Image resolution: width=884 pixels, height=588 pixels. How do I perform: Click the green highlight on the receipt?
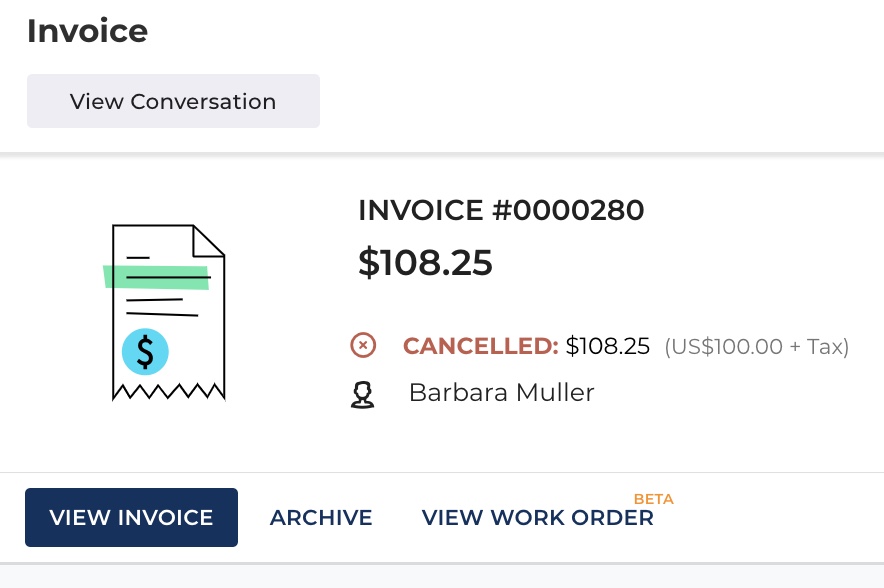(156, 276)
